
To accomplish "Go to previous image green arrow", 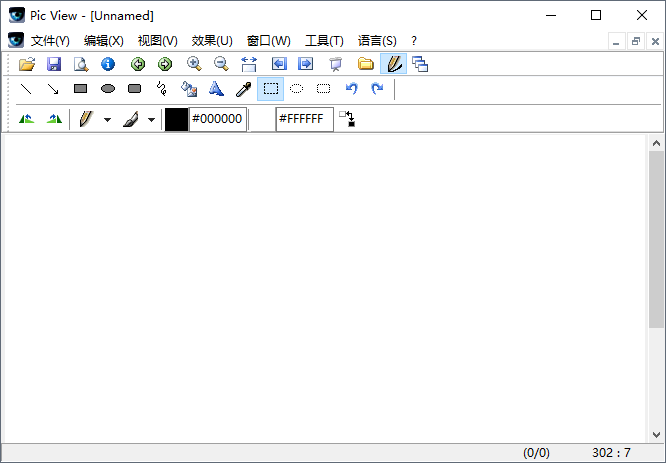I will point(138,64).
